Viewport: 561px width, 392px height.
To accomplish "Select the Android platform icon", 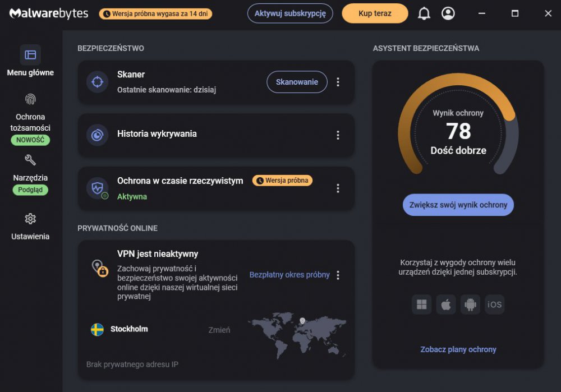I will pos(470,305).
